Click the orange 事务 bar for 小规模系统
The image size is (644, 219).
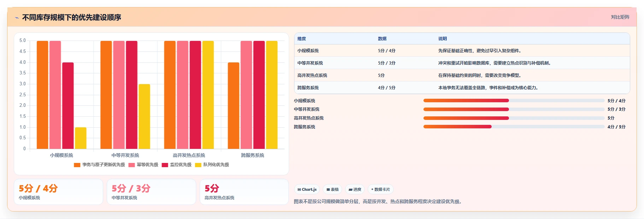coord(42,95)
